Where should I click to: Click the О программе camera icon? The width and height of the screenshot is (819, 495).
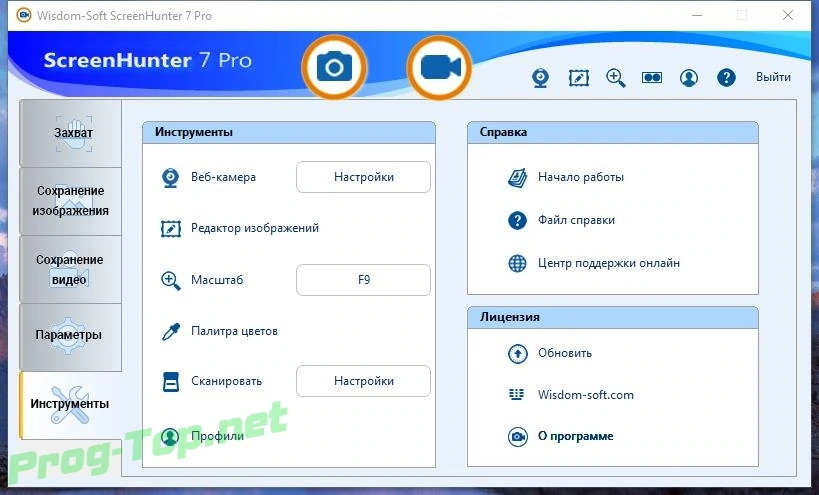click(518, 437)
